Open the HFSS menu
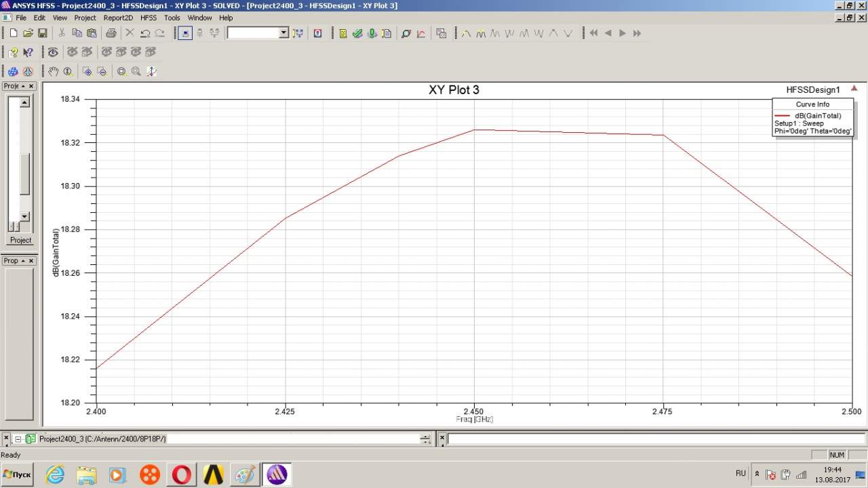This screenshot has height=488, width=868. 148,18
